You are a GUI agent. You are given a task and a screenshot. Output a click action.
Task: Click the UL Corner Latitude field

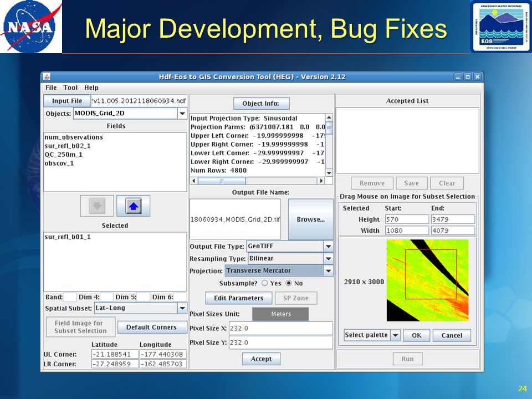[x=115, y=354]
